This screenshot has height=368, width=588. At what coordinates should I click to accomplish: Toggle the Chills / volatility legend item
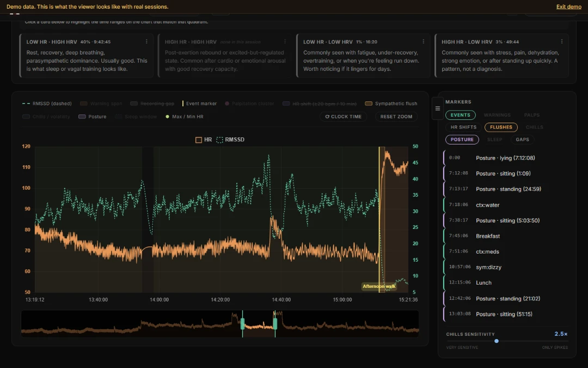coord(46,117)
